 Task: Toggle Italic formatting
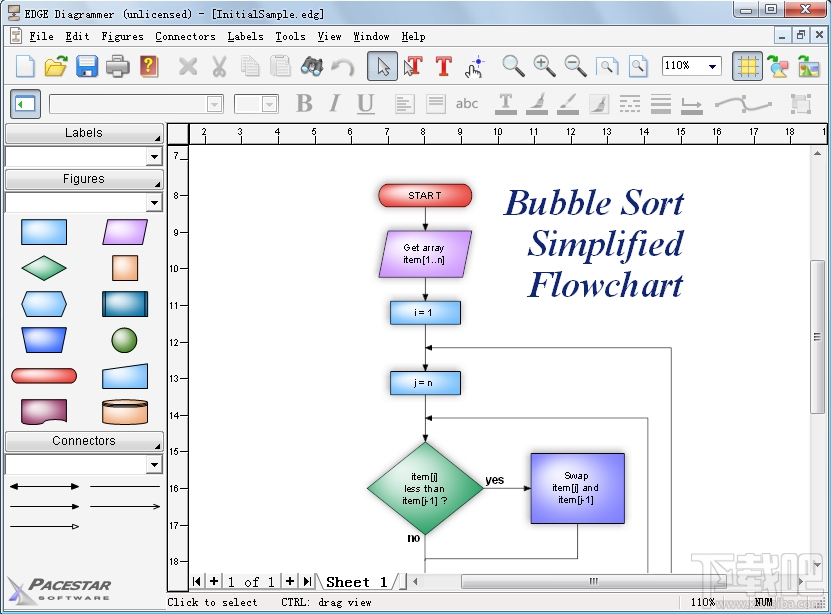pos(334,104)
